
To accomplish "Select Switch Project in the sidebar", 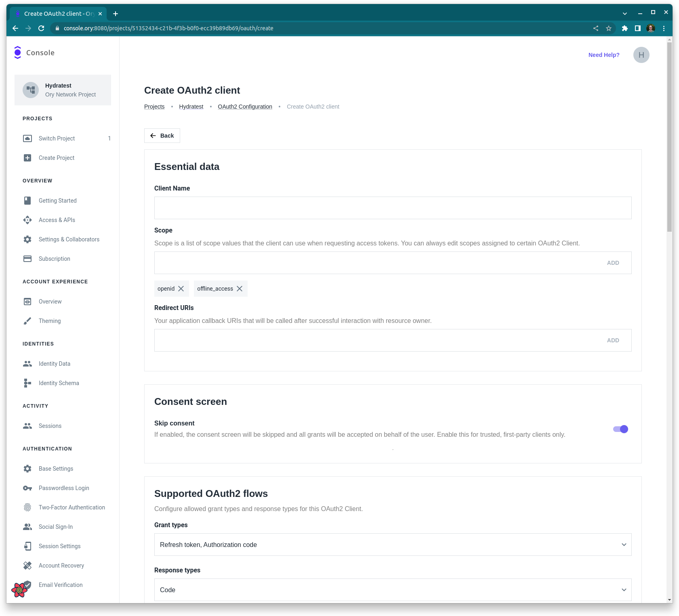I will (x=57, y=138).
